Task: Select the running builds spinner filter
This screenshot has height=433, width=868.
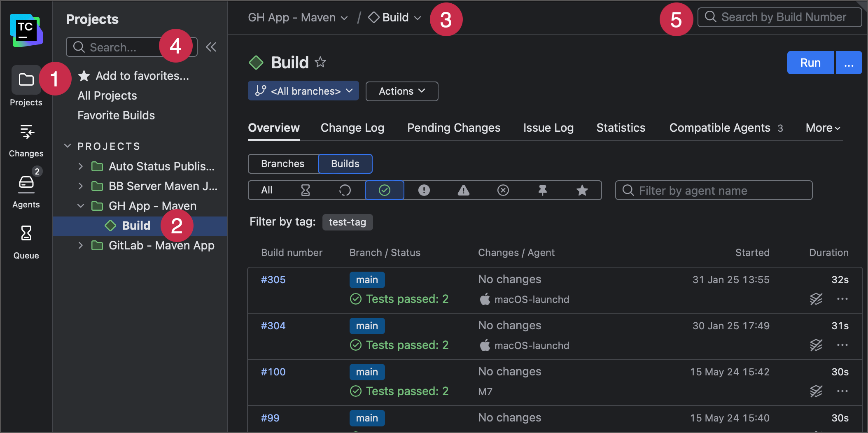Action: pos(345,190)
